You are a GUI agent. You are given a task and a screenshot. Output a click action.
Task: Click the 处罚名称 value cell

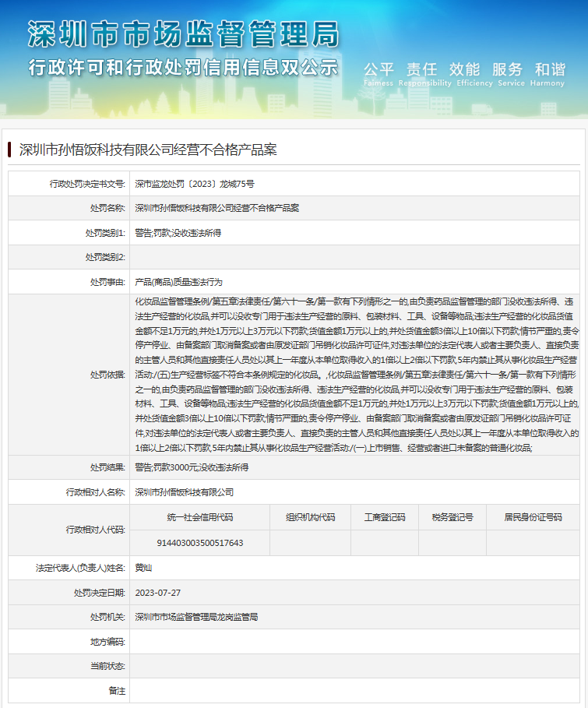(354, 208)
